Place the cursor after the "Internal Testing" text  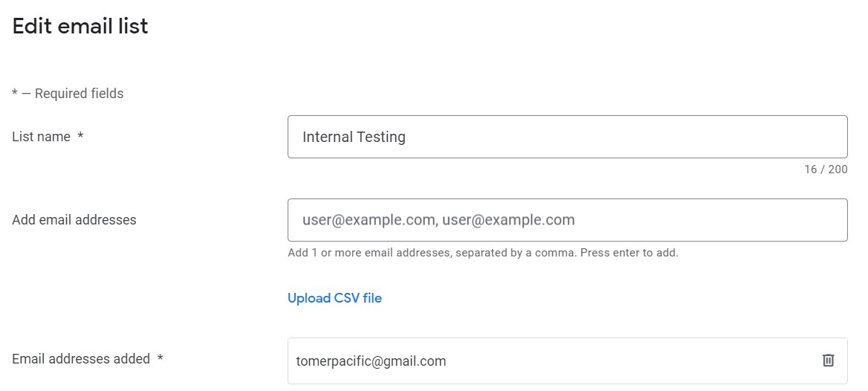(407, 137)
